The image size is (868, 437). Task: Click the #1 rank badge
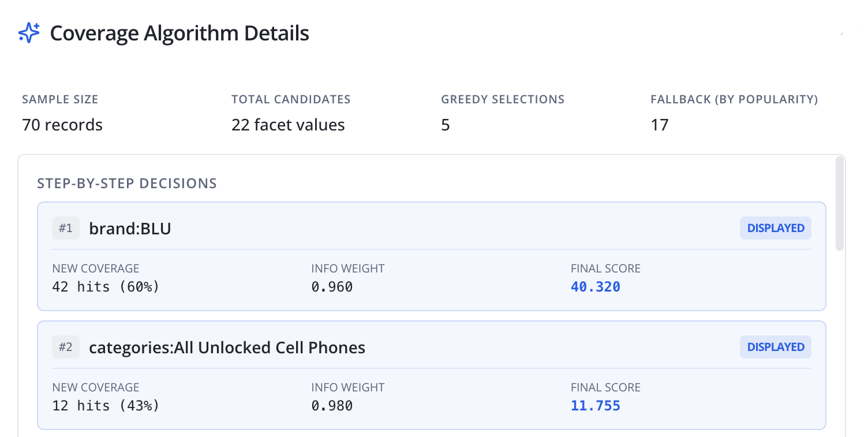click(66, 229)
